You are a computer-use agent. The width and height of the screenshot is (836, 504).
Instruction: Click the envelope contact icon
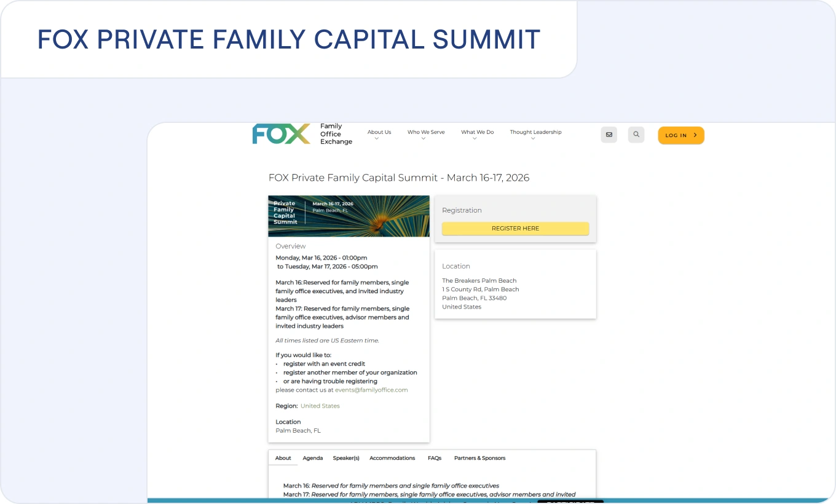(x=609, y=135)
